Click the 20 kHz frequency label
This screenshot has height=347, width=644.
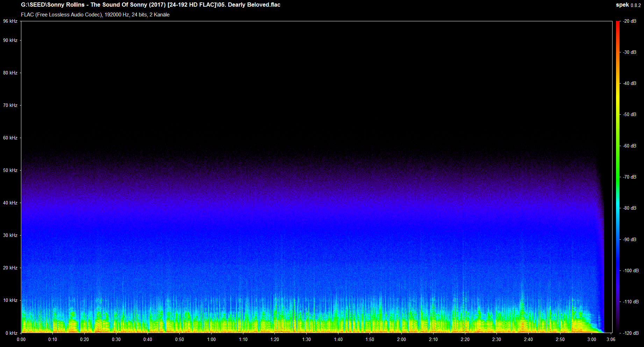click(10, 268)
